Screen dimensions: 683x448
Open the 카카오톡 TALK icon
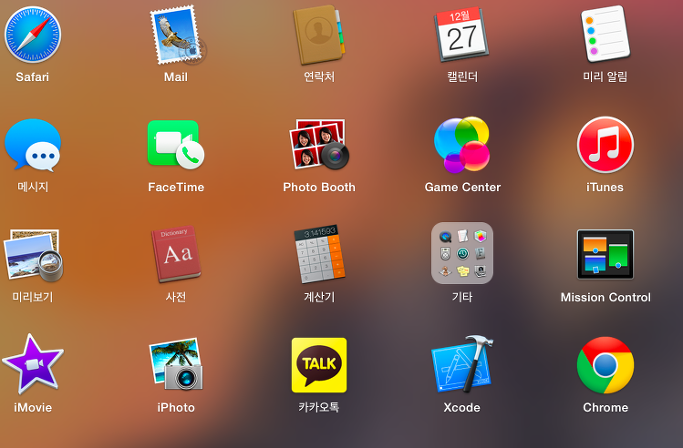tap(319, 365)
